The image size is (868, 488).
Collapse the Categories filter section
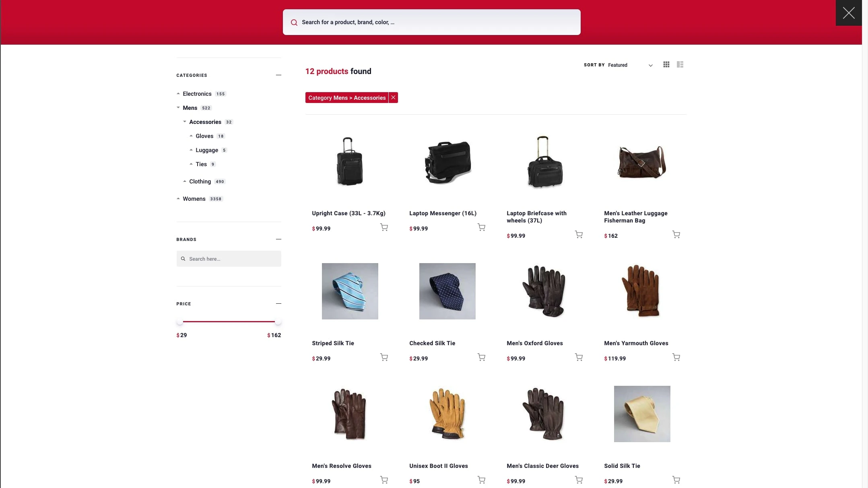(278, 75)
